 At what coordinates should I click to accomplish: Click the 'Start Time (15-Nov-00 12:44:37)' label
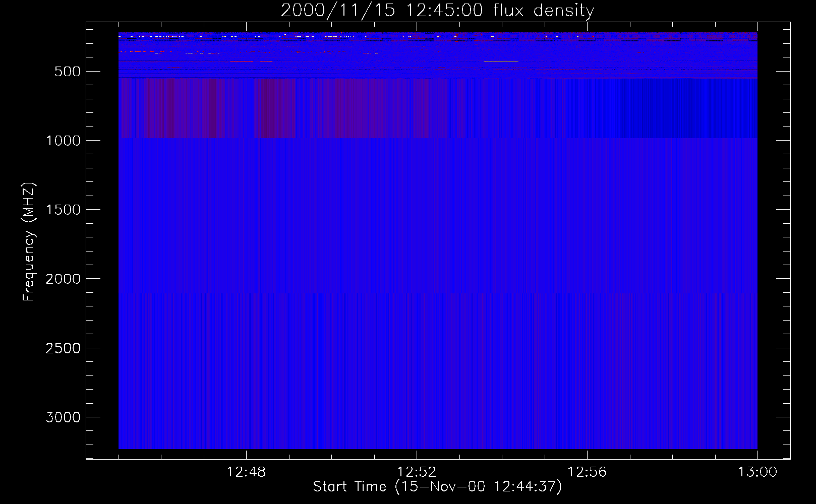pyautogui.click(x=437, y=487)
